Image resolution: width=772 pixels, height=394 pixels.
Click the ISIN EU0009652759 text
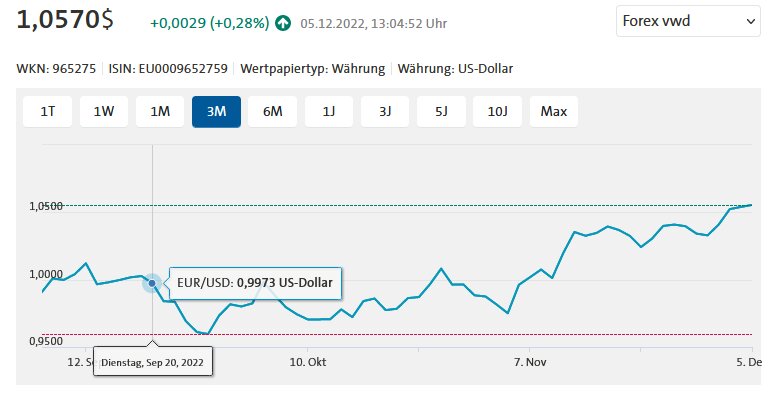168,68
